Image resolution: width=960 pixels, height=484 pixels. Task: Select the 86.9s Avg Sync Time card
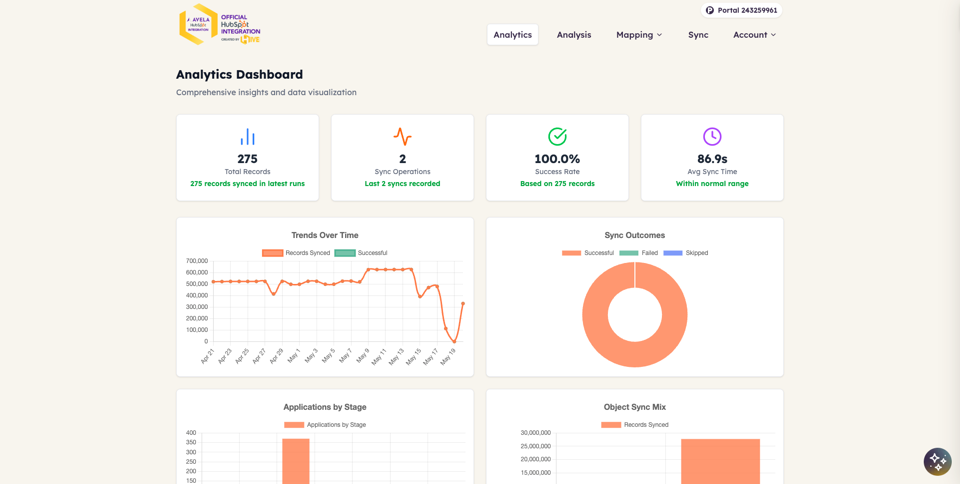[x=712, y=157]
